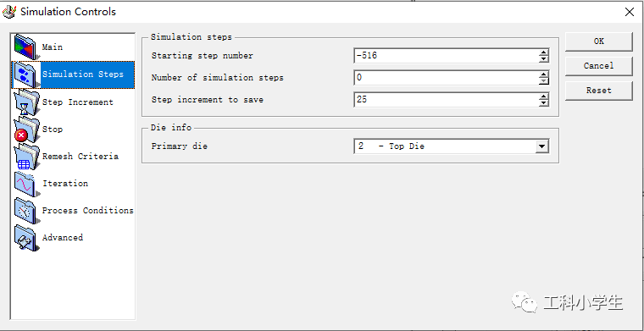Click the Iteration sine-wave folder icon

pyautogui.click(x=27, y=184)
